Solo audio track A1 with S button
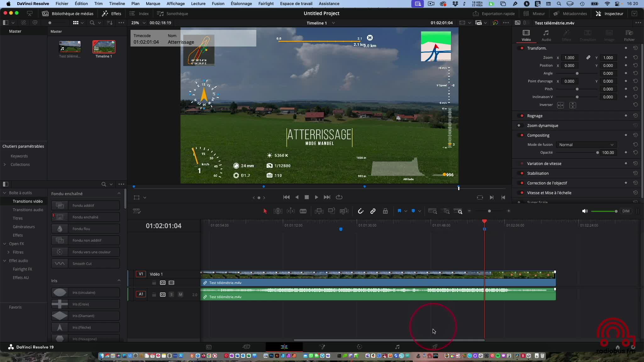 (171, 294)
